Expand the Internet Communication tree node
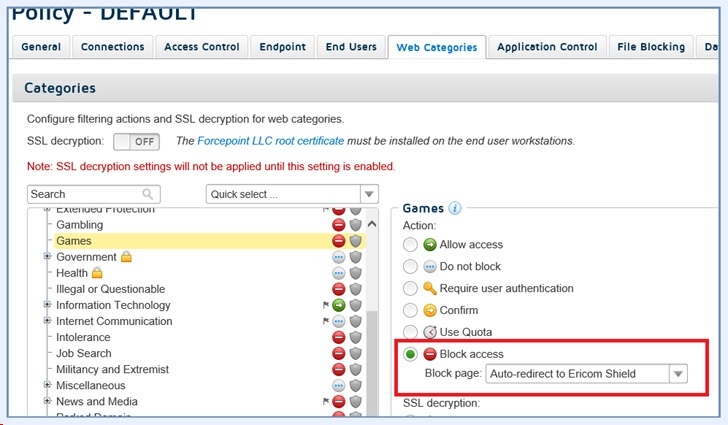 47,321
